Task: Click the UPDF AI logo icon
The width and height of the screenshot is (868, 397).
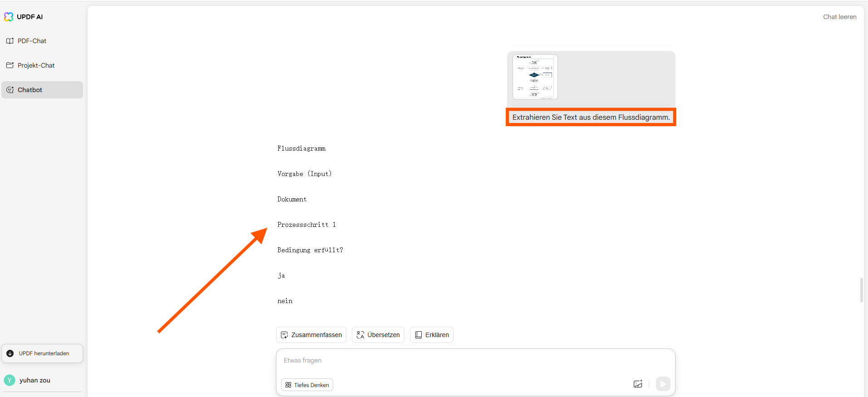Action: tap(9, 17)
